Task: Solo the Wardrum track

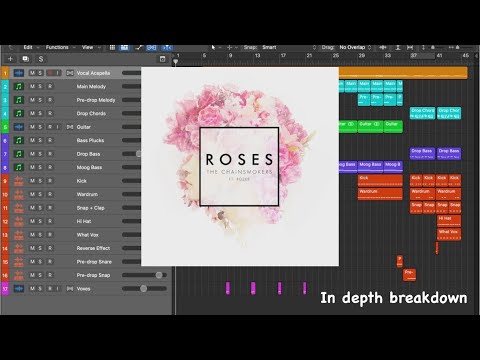Action: [x=40, y=194]
